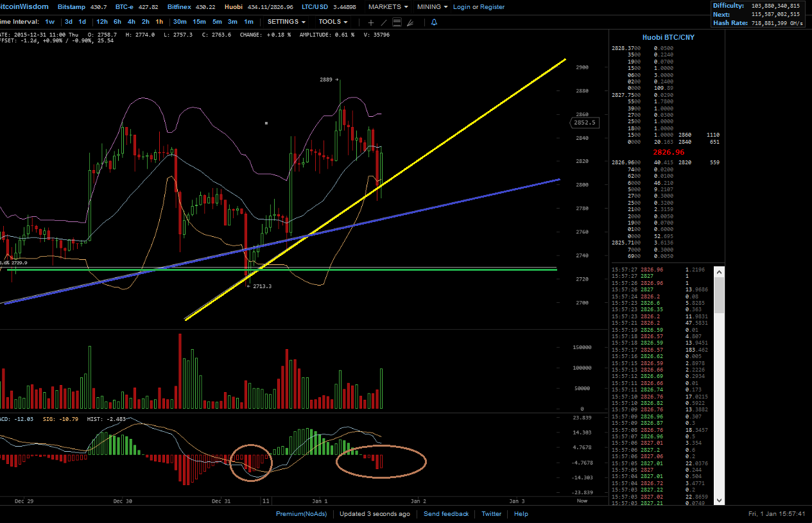Screen dimensions: 812x523
Task: Open the Bitstamp market ticker
Action: [82, 7]
